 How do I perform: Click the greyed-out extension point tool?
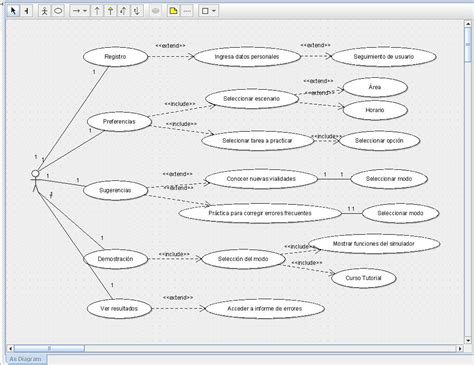click(x=155, y=11)
